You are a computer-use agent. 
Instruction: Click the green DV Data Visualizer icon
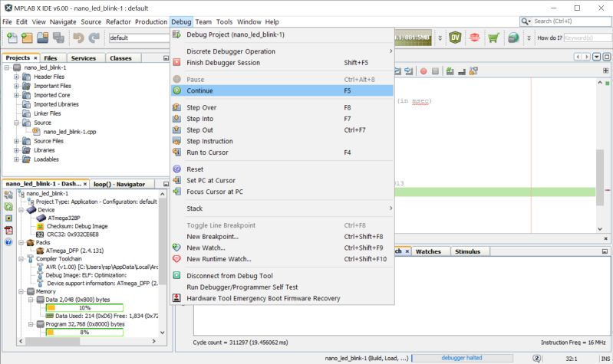[x=455, y=38]
